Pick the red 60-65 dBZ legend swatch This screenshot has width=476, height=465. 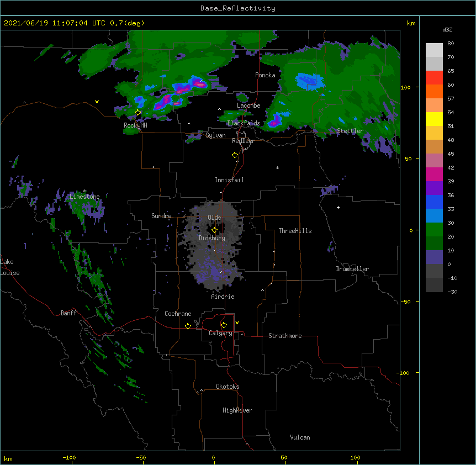pos(434,78)
